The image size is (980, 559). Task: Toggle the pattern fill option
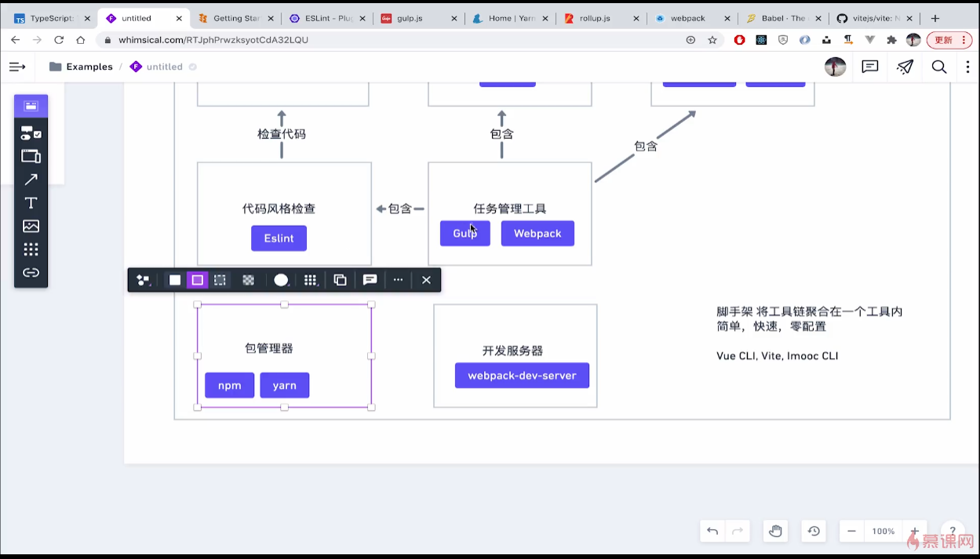point(248,280)
